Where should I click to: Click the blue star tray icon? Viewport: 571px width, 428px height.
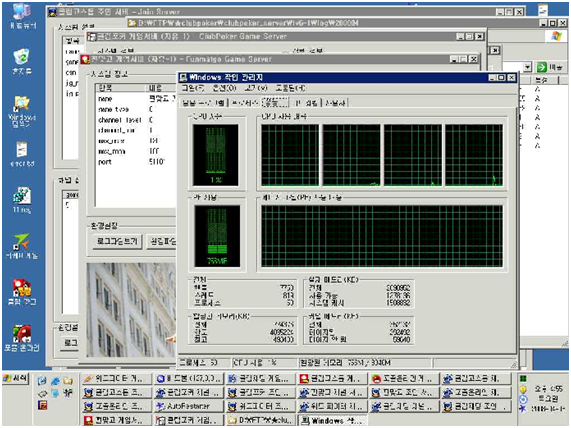(523, 409)
